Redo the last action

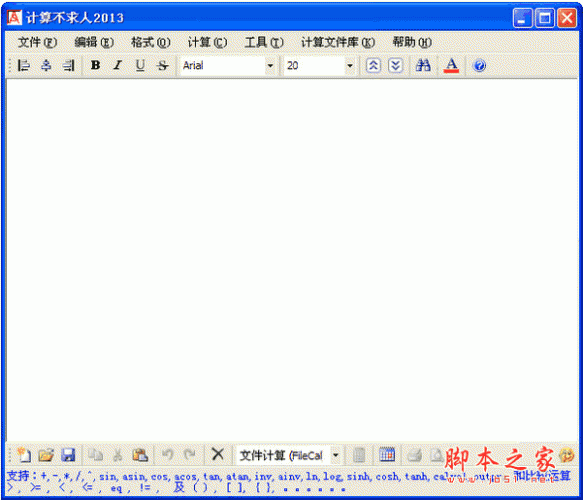pos(190,455)
